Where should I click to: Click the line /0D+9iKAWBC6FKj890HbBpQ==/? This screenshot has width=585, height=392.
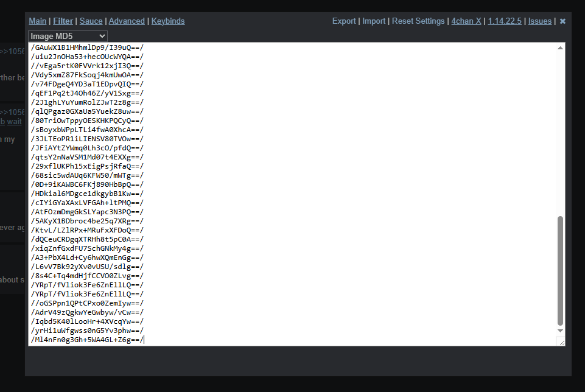[x=87, y=184]
